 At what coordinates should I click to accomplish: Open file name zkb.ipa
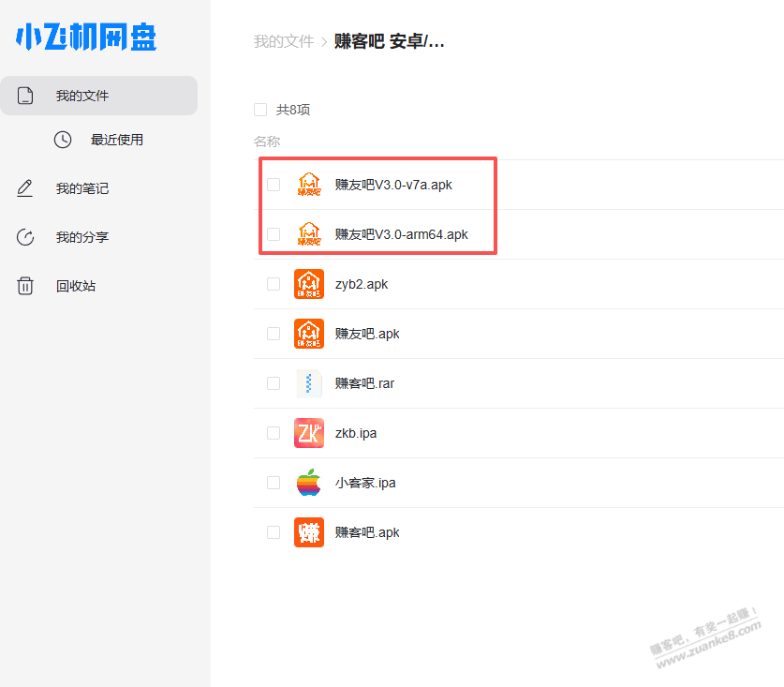(x=356, y=433)
